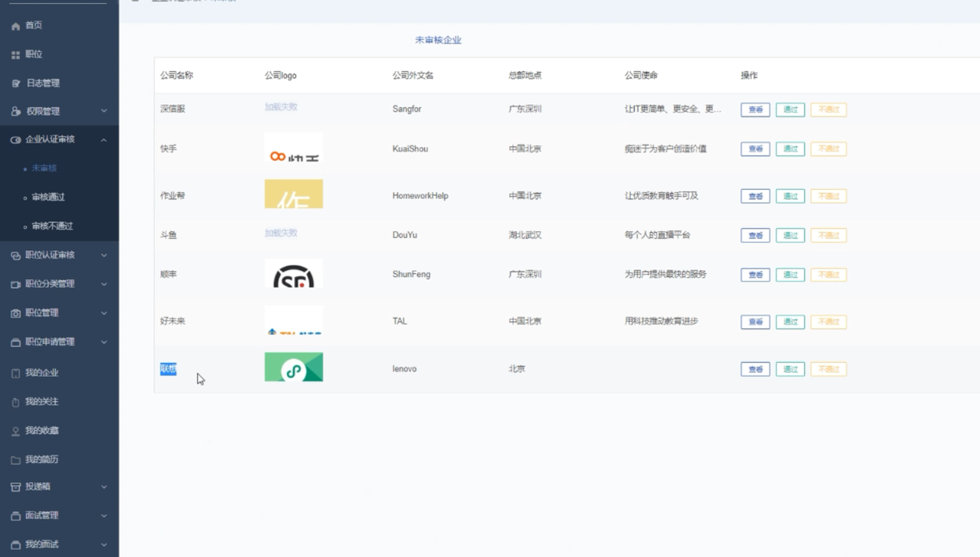Click the TAL logo thumbnail
The width and height of the screenshot is (980, 557).
click(294, 321)
